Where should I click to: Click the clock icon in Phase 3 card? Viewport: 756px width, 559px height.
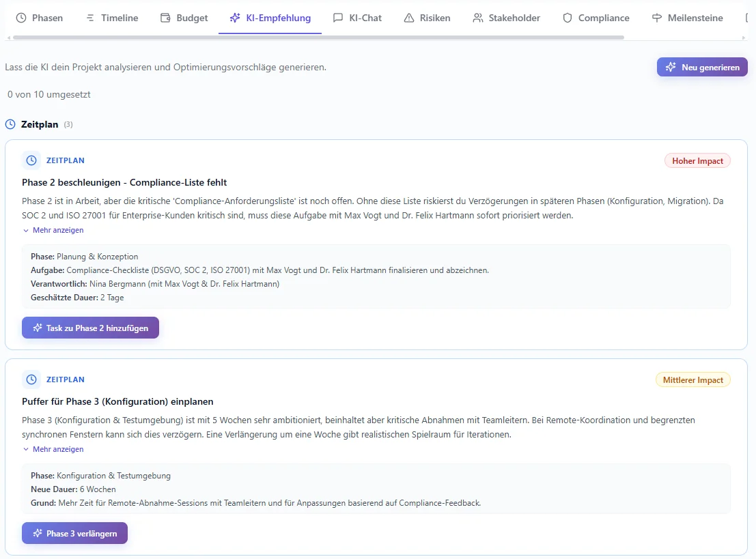(x=31, y=379)
